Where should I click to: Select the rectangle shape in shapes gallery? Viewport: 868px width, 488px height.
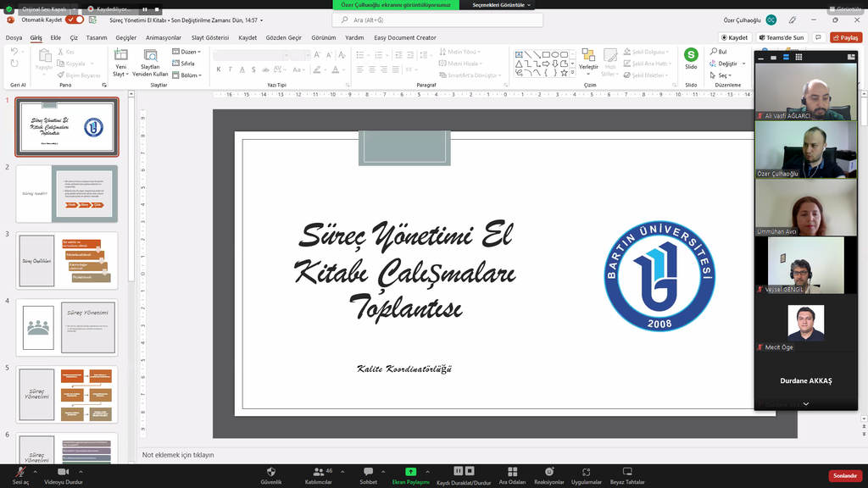pos(546,54)
